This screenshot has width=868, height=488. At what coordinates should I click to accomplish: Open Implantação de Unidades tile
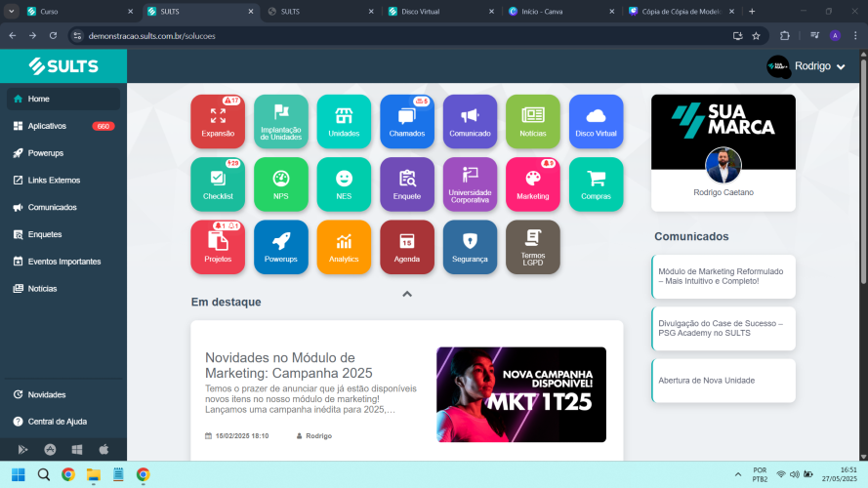click(280, 121)
